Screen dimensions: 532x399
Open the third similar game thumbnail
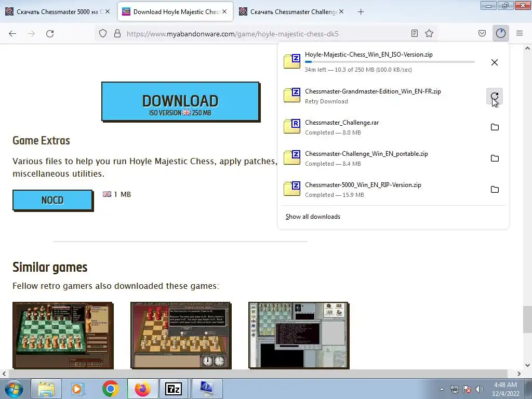299,335
